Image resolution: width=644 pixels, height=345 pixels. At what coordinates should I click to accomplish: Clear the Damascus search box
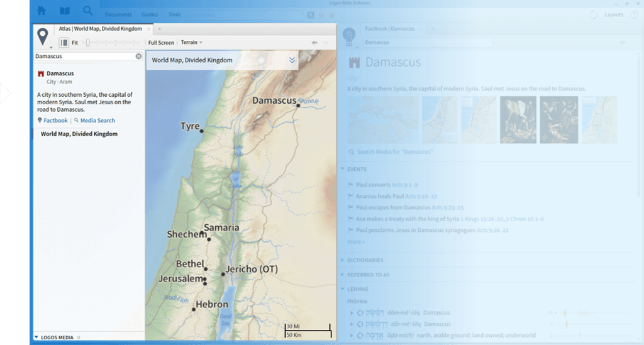(x=138, y=56)
